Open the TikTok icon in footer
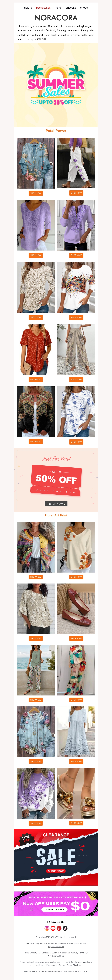 [65, 928]
